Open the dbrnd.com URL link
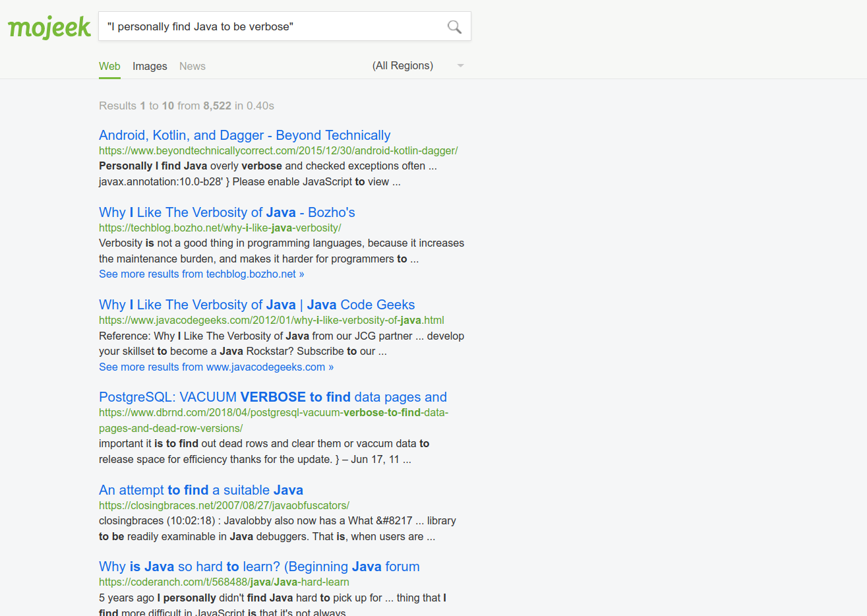 pos(274,420)
